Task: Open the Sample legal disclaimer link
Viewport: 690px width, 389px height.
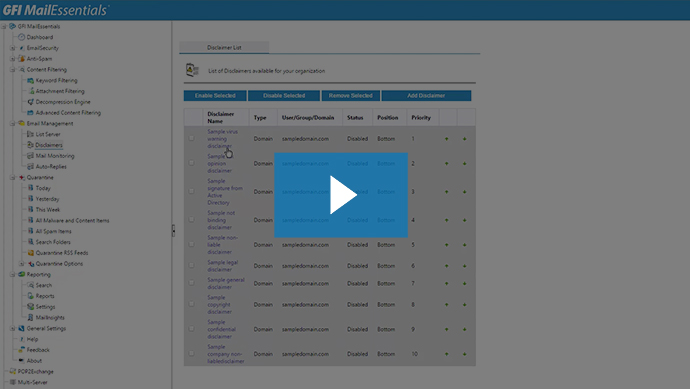Action: [223, 266]
